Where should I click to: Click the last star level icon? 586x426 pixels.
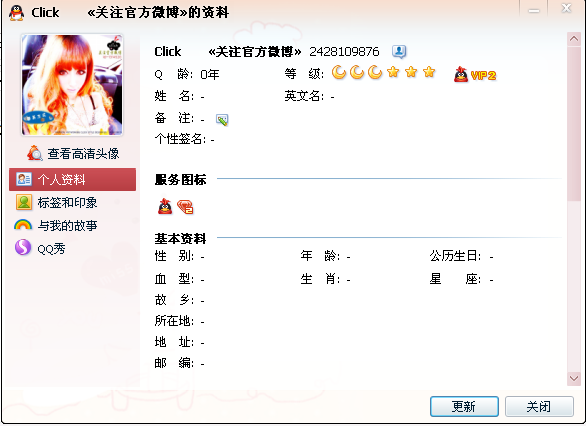[429, 72]
